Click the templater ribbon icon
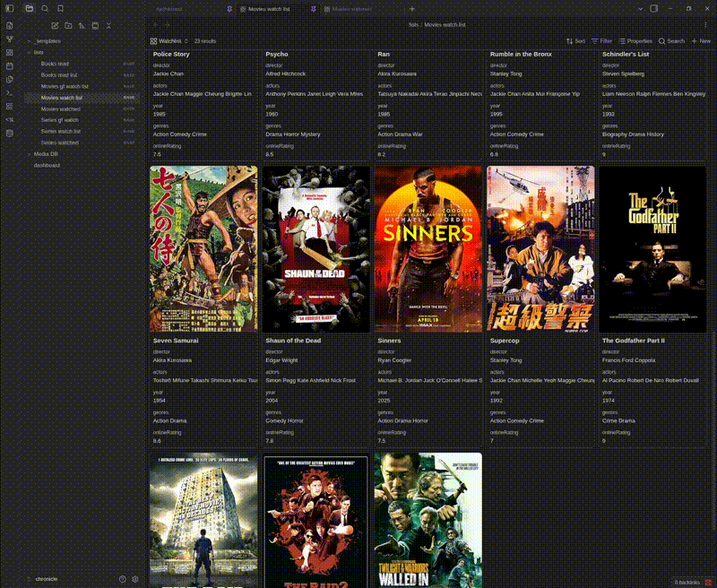 (x=10, y=120)
